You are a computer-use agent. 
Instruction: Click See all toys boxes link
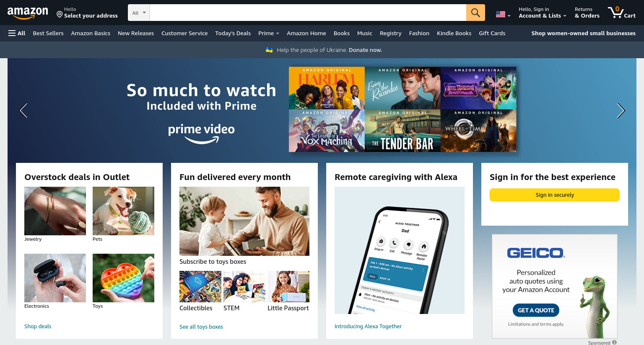[x=201, y=327]
